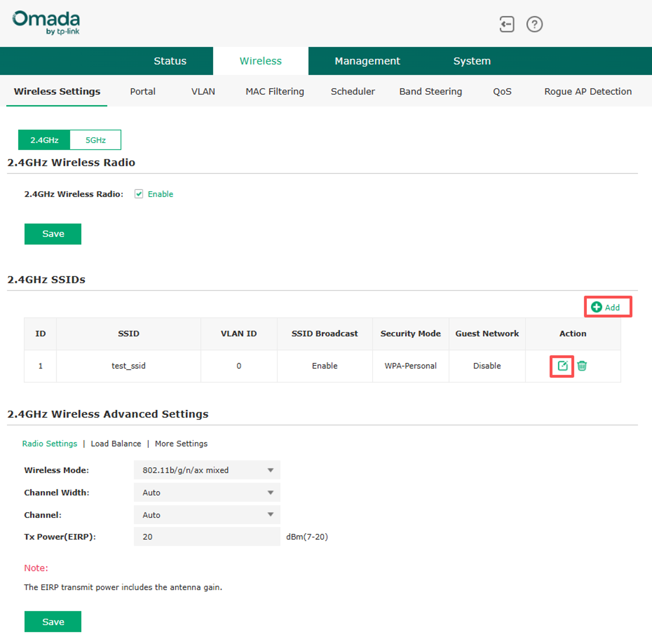
Task: Open the VLAN subtab
Action: tap(203, 91)
